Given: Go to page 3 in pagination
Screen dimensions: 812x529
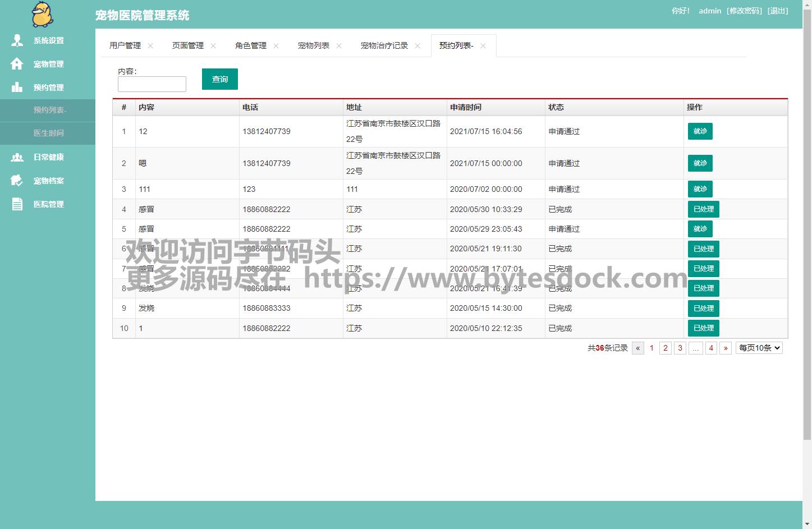Looking at the screenshot, I should [x=680, y=348].
